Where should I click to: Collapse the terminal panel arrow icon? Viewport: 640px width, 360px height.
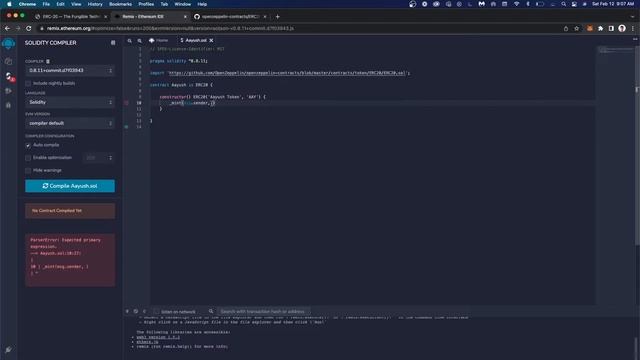pyautogui.click(x=127, y=311)
